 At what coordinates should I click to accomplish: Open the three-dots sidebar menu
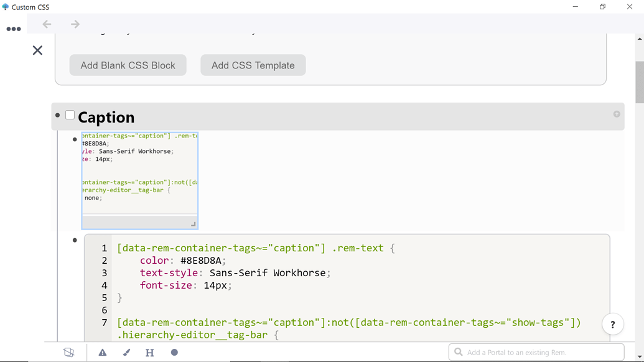pos(14,29)
